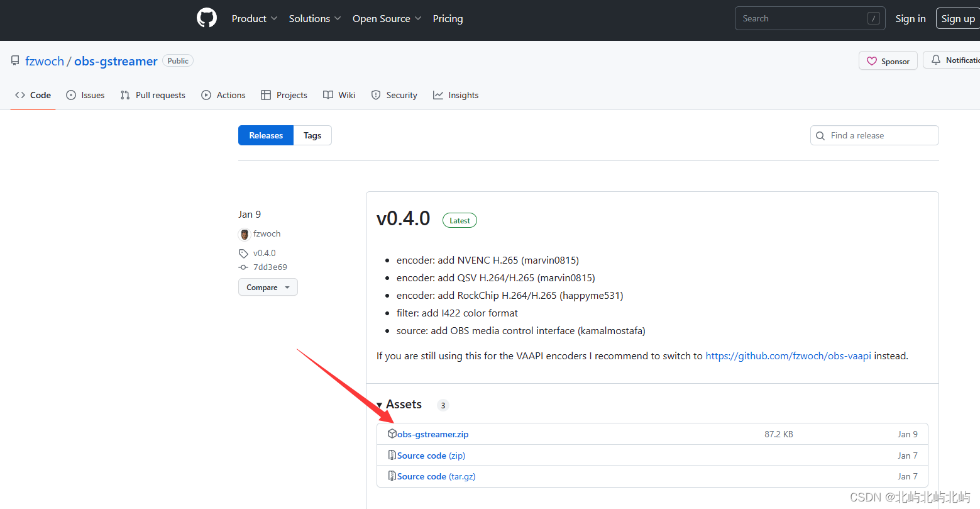
Task: Select the Releases button
Action: click(266, 135)
